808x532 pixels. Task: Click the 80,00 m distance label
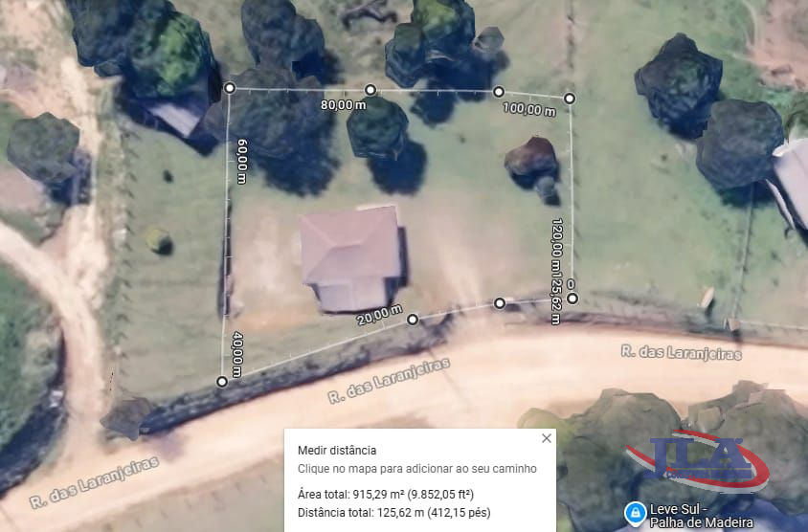coord(343,104)
